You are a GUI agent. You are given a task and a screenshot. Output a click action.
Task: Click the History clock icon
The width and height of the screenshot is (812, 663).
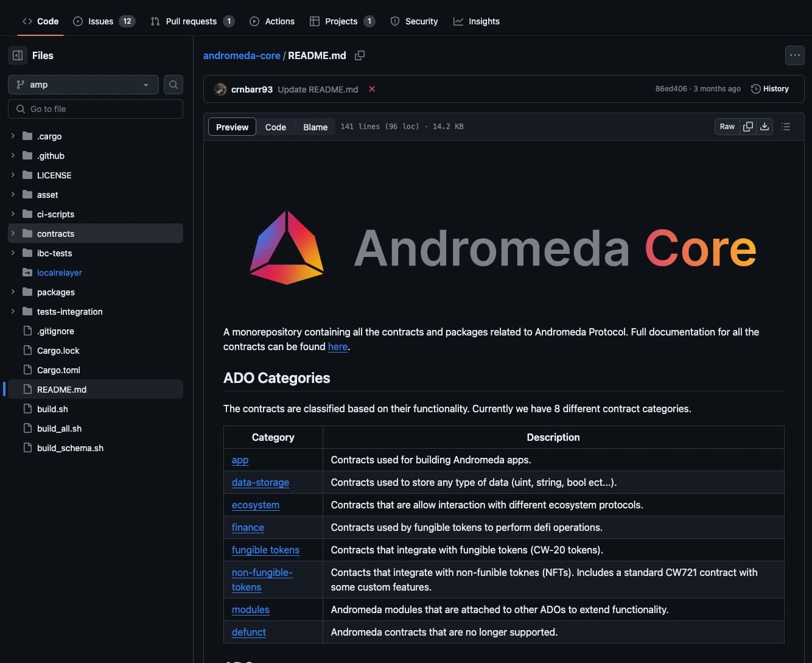point(756,89)
